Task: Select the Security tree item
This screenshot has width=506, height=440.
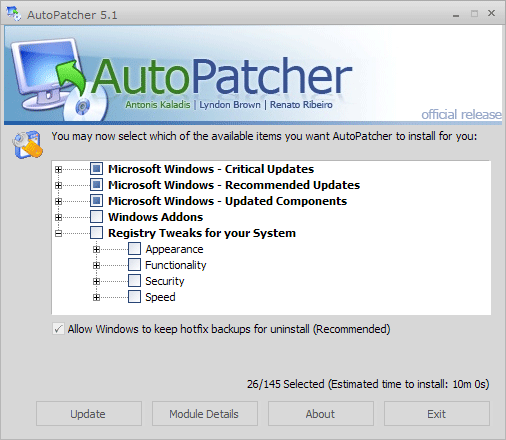Action: (x=165, y=281)
